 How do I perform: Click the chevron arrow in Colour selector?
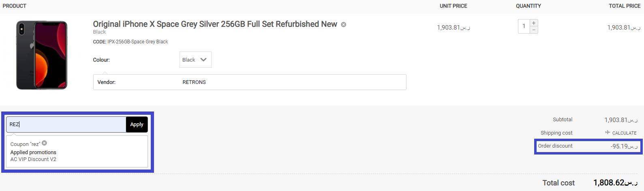[x=203, y=60]
